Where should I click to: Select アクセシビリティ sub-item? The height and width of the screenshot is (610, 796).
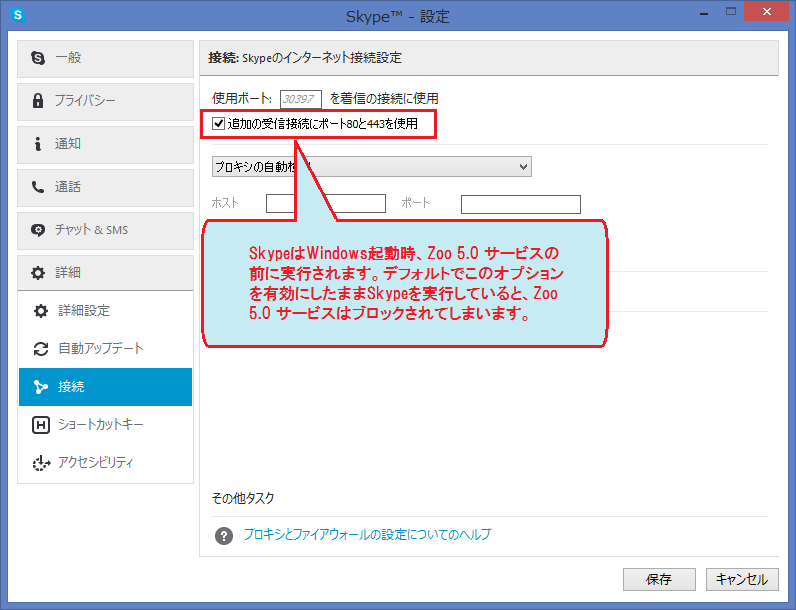(106, 462)
